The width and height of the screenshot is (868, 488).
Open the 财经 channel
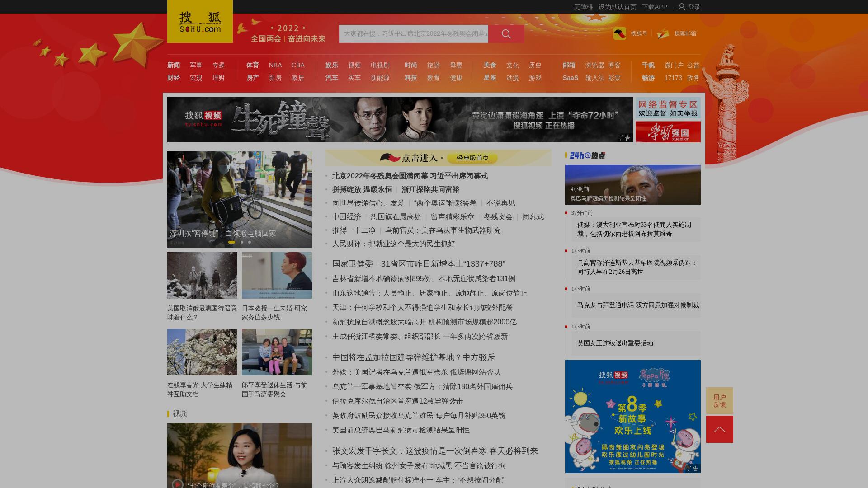coord(174,78)
